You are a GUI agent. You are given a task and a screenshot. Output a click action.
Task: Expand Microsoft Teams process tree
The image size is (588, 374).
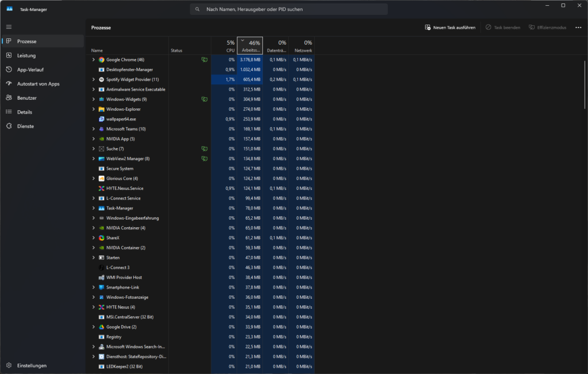click(94, 129)
